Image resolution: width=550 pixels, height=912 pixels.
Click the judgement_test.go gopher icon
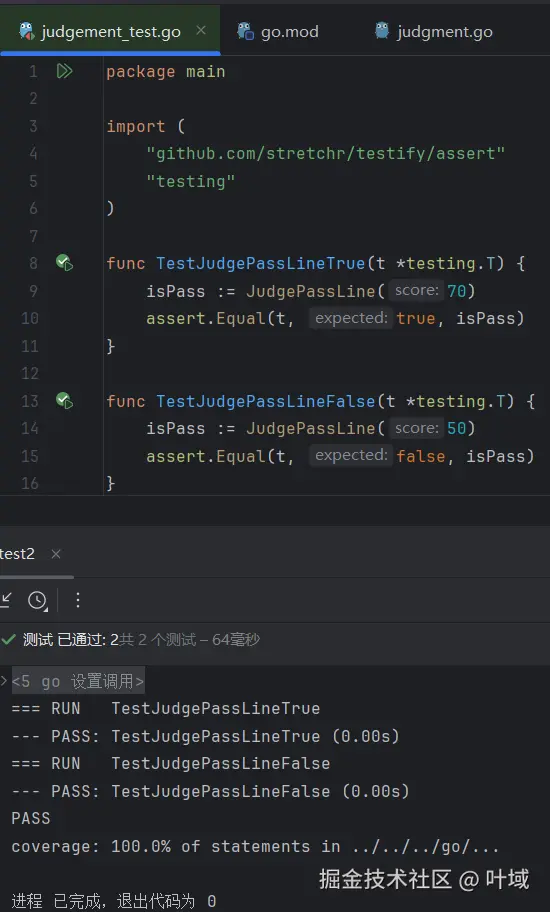(27, 31)
